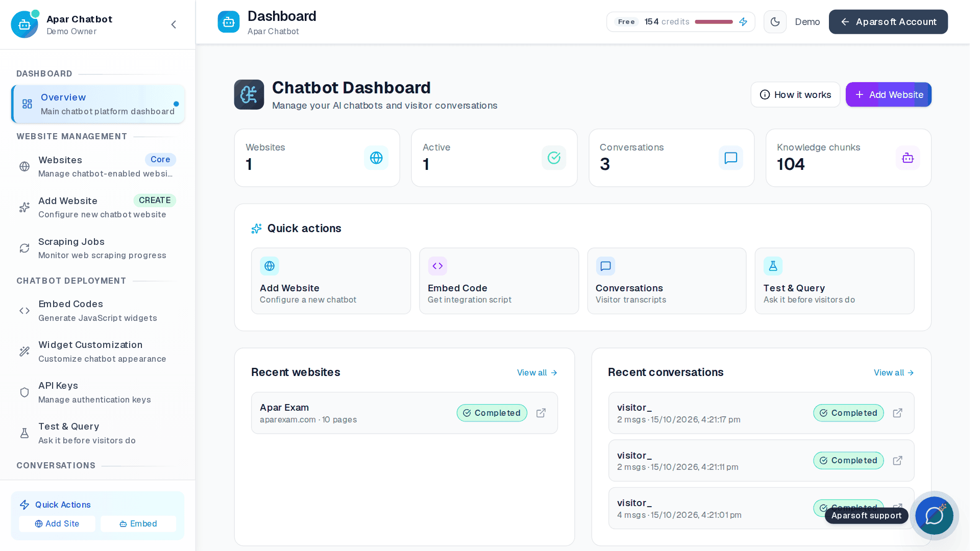Click the lightning bolt credits icon
Viewport: 980px width, 551px height.
[743, 22]
